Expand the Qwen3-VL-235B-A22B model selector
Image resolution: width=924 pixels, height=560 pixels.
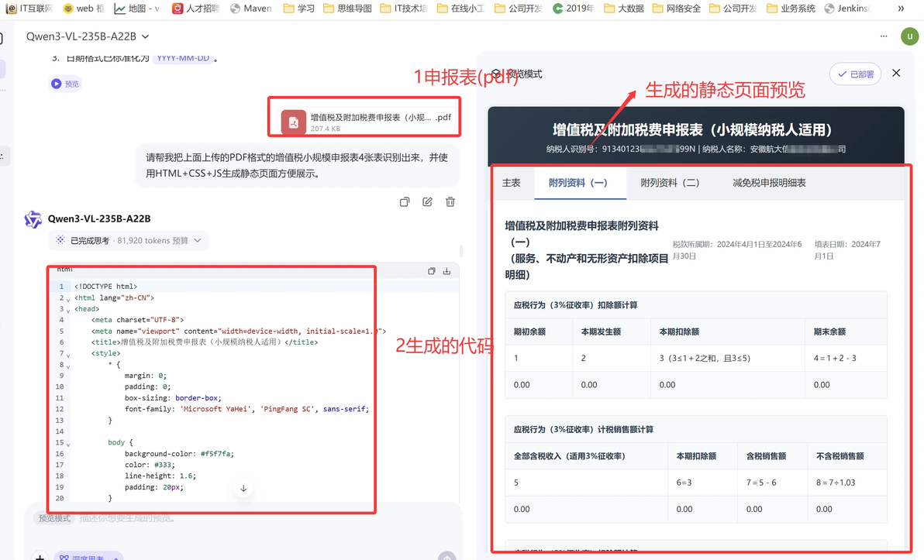(x=88, y=36)
